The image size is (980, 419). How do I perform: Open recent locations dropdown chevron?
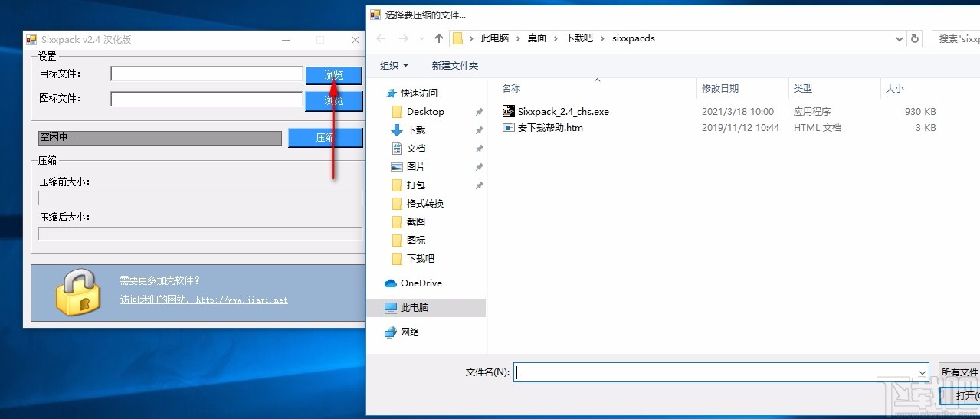(x=421, y=38)
